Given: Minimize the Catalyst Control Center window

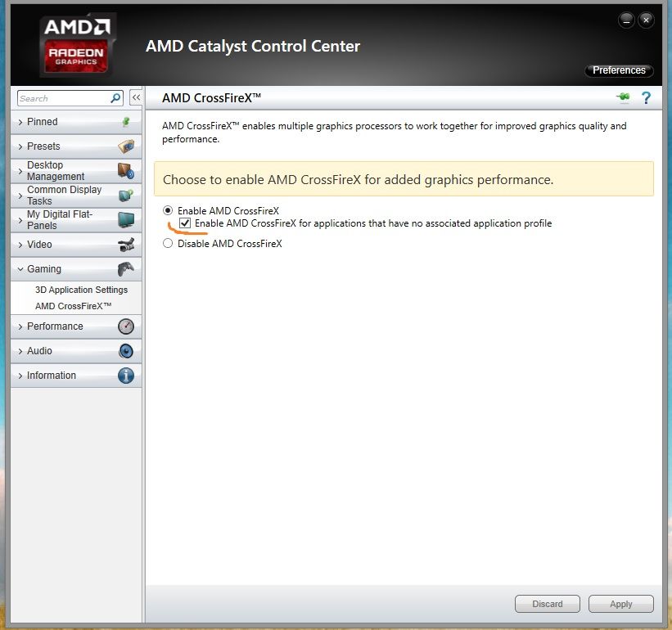Looking at the screenshot, I should click(626, 20).
